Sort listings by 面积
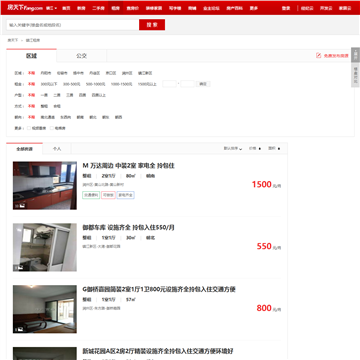The width and height of the screenshot is (360, 360). coord(274,149)
